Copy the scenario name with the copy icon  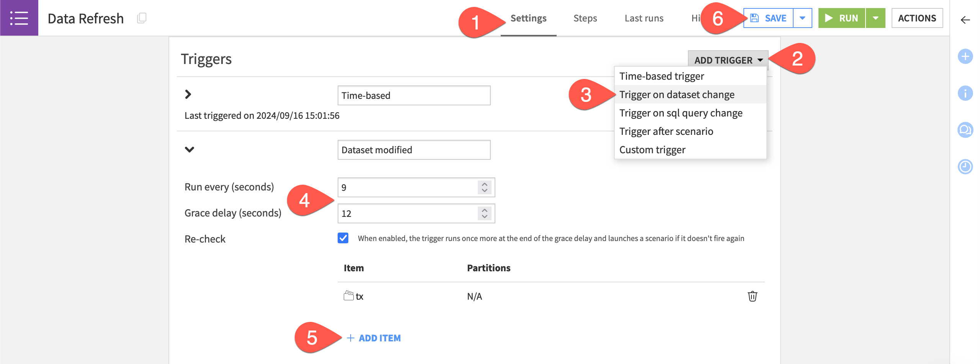pos(142,18)
